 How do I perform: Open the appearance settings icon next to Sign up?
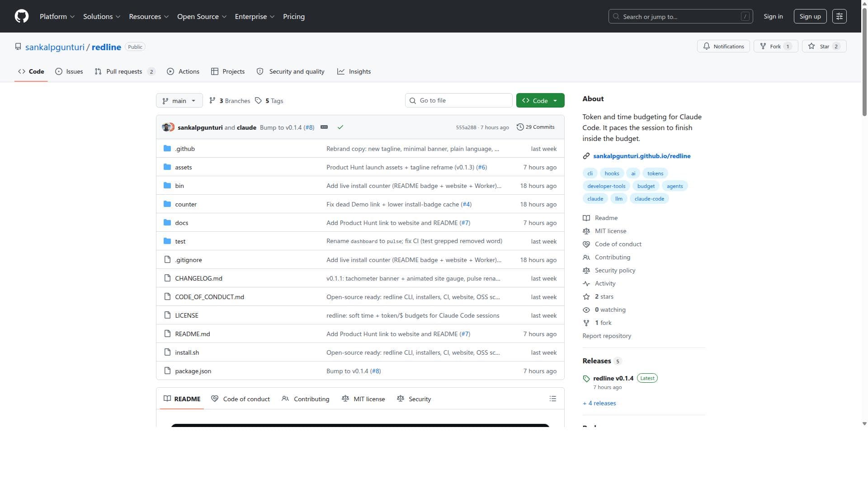coord(840,16)
